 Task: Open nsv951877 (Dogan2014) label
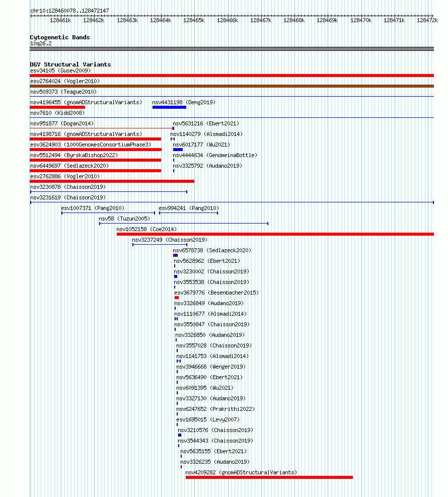tap(62, 123)
